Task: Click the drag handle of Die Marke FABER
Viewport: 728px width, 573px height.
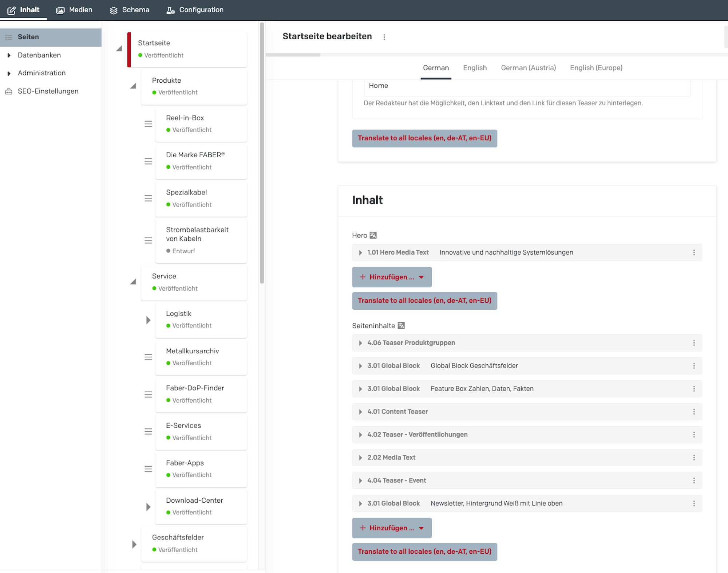Action: [x=148, y=161]
